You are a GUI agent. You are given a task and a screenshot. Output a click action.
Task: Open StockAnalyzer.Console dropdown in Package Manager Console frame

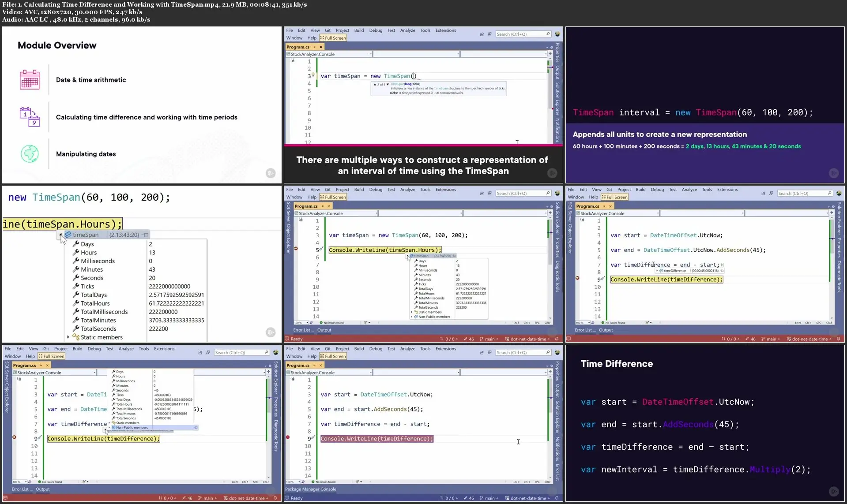[329, 373]
